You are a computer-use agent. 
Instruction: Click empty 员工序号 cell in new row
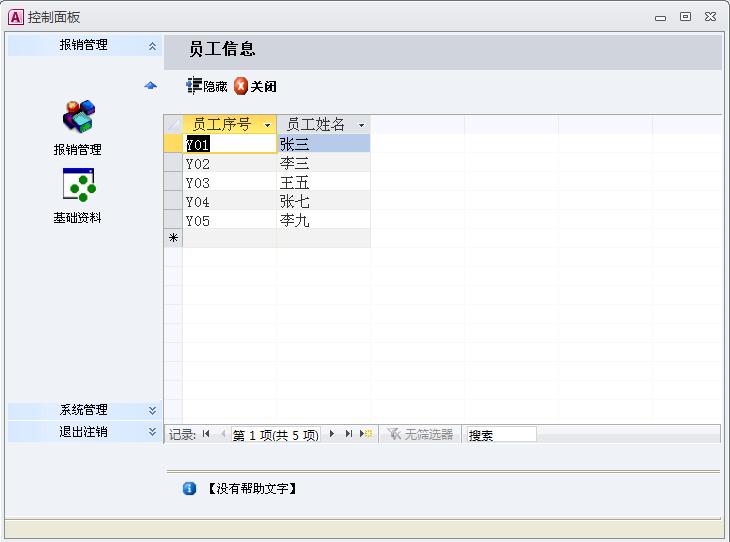tap(230, 238)
